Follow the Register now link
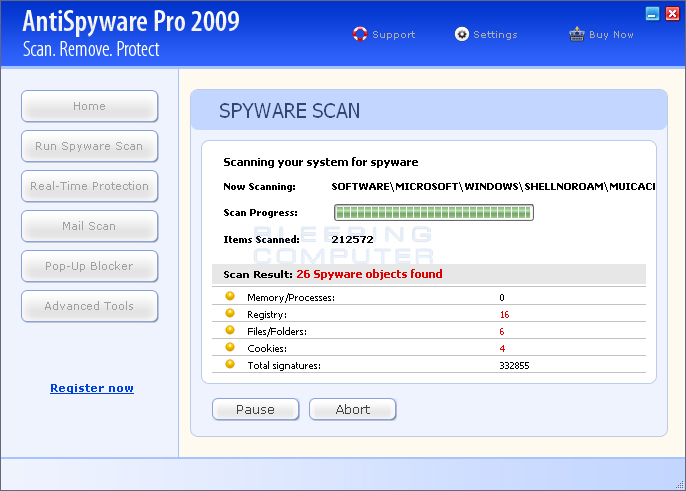The width and height of the screenshot is (686, 491). [92, 388]
